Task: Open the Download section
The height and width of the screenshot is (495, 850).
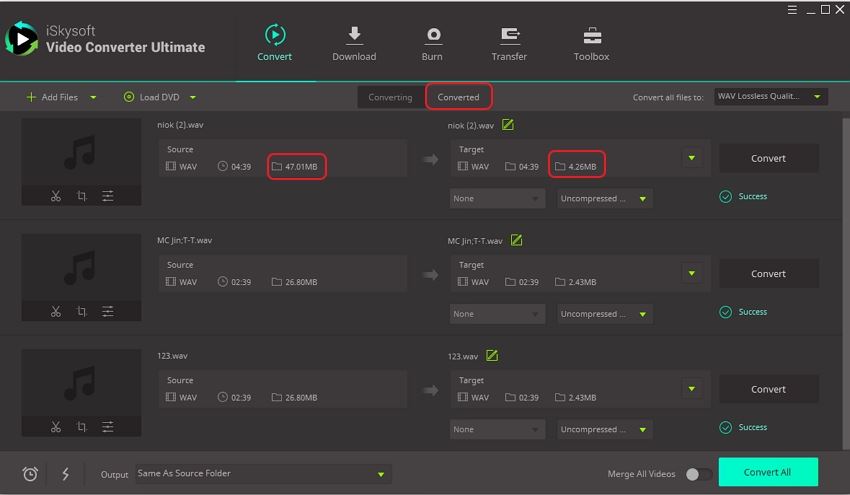Action: 354,43
